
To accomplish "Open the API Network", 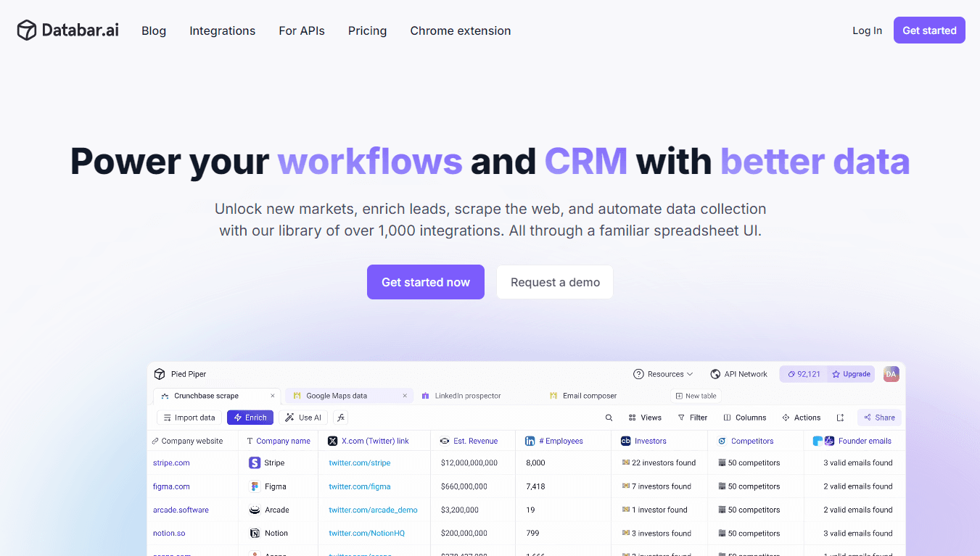I will point(738,373).
